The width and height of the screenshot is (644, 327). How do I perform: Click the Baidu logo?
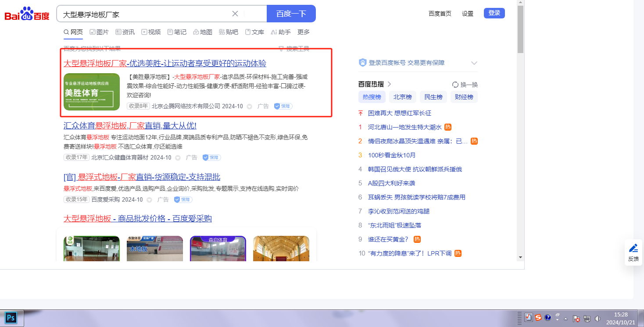point(27,14)
